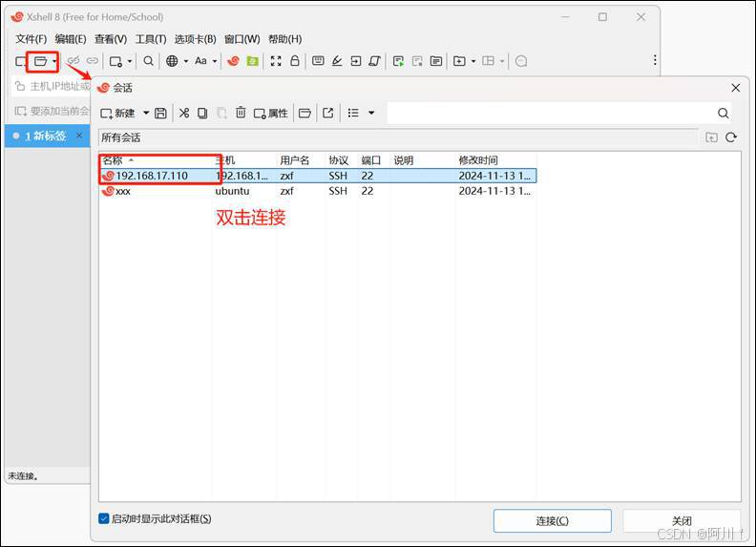Click the speech bubble icon in main toolbar
Viewport: 756px width, 547px height.
[521, 61]
